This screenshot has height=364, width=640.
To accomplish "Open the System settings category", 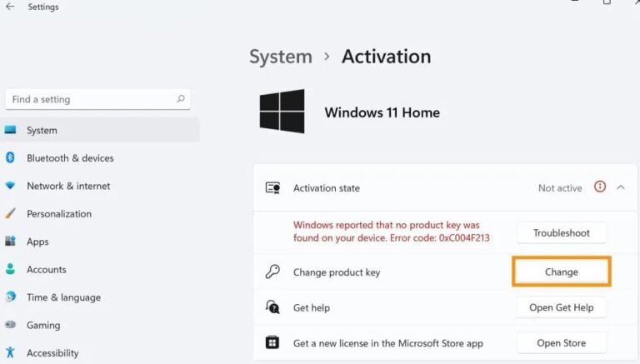I will (42, 130).
